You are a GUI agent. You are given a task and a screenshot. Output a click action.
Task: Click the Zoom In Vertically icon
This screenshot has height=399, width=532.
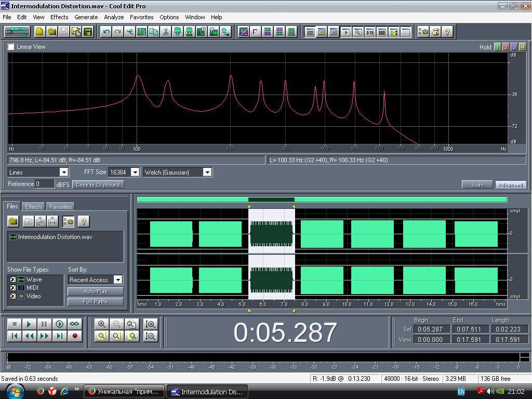pyautogui.click(x=151, y=324)
